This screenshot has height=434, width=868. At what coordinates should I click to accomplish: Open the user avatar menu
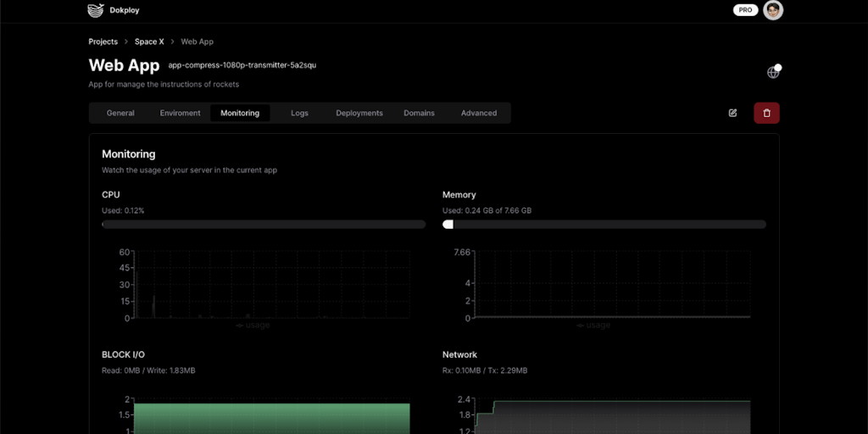pos(772,10)
